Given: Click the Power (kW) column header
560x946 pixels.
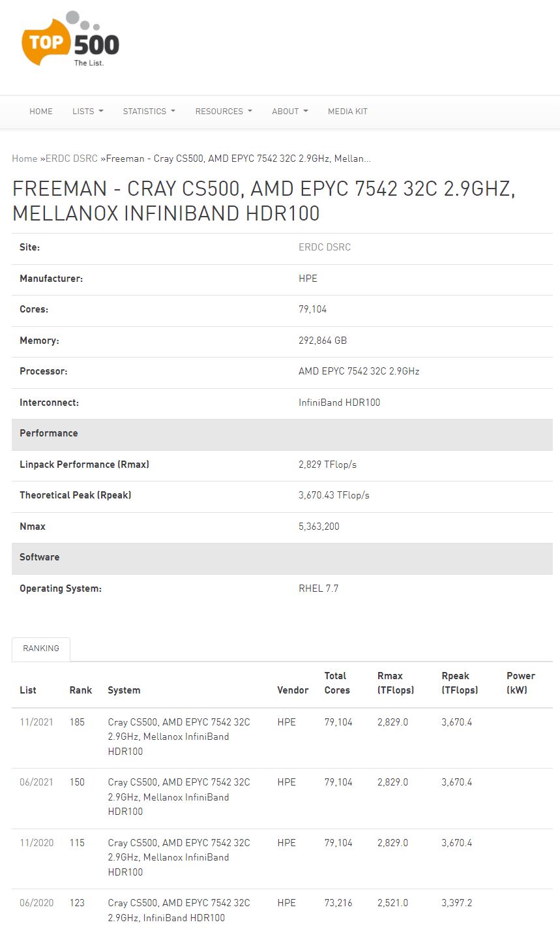Looking at the screenshot, I should click(520, 683).
